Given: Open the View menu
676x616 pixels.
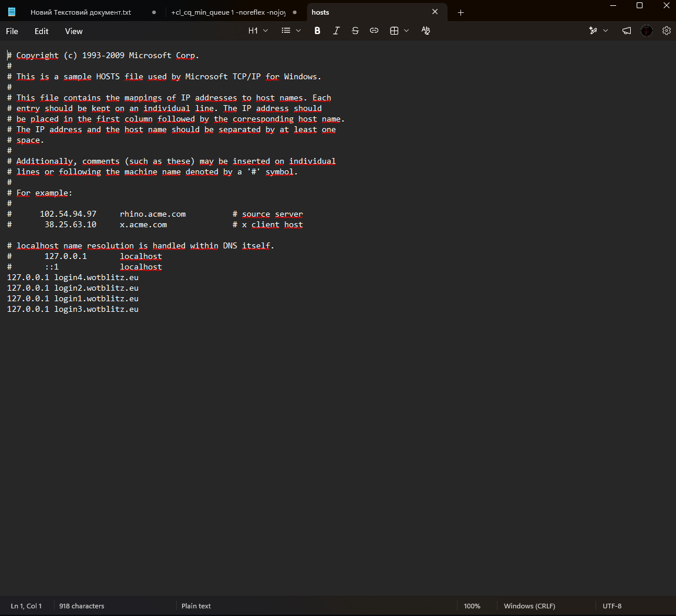Looking at the screenshot, I should click(x=74, y=31).
